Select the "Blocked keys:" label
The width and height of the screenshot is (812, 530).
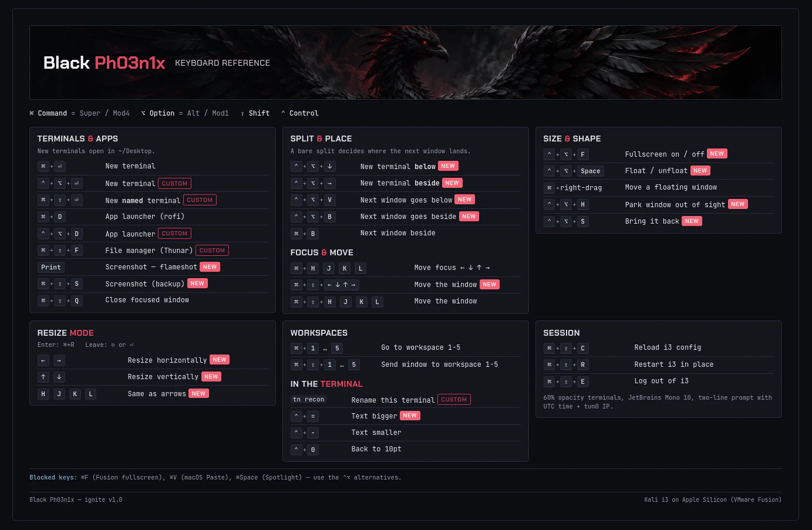53,478
